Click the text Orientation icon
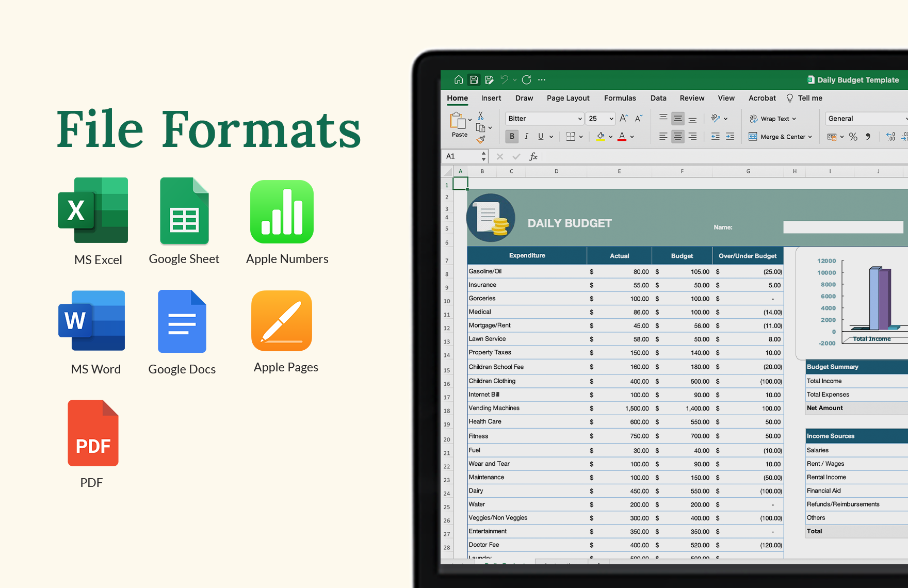The image size is (908, 588). [716, 118]
